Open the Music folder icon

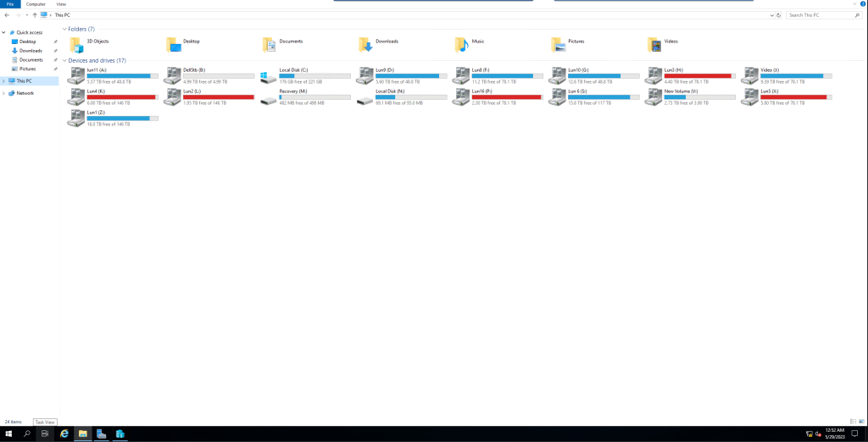pos(462,45)
